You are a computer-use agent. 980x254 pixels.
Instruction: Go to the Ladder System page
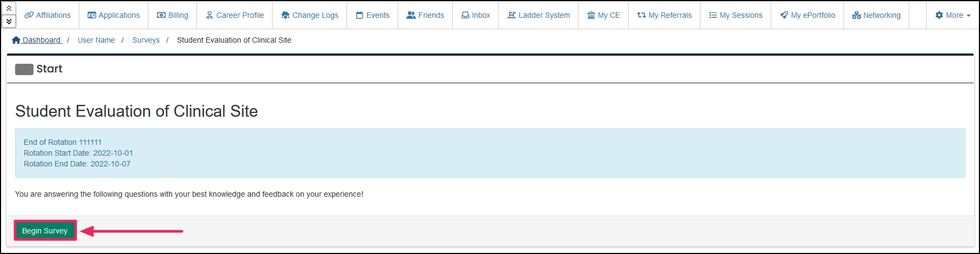pos(538,15)
